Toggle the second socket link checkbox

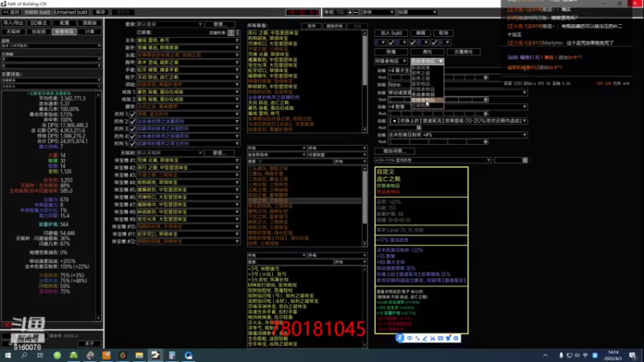coord(413,43)
